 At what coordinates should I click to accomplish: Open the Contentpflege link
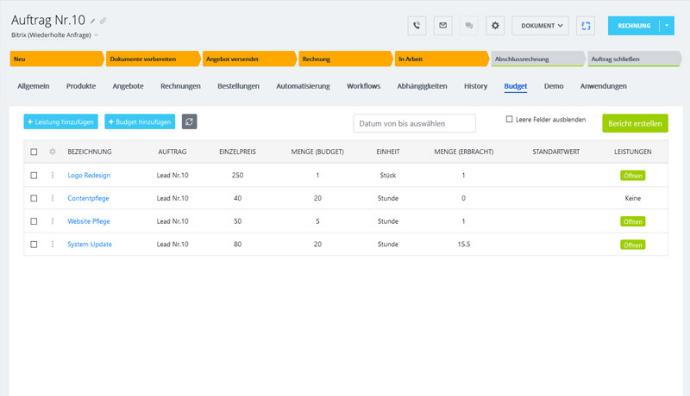click(x=88, y=198)
